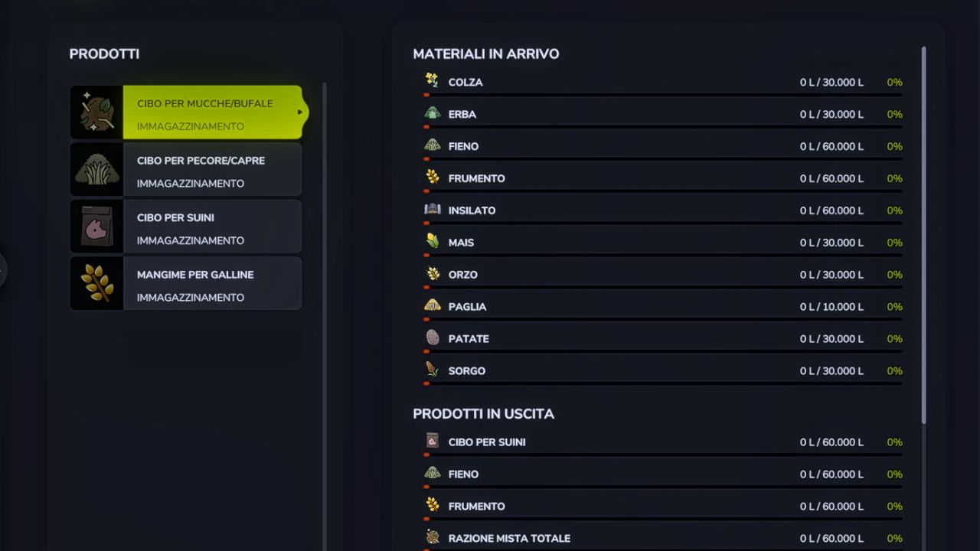
Task: Click the Razione Mista Totale icon
Action: [433, 538]
